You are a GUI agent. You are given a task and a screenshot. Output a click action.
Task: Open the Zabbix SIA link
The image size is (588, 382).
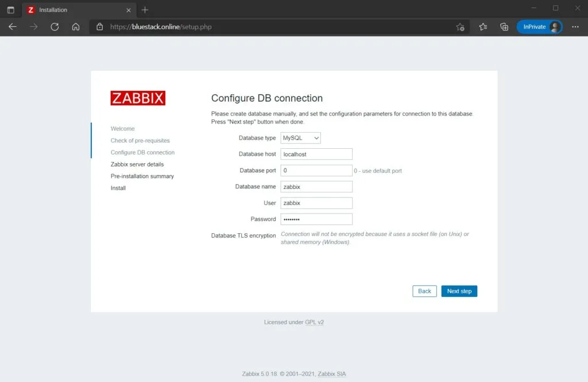point(331,374)
